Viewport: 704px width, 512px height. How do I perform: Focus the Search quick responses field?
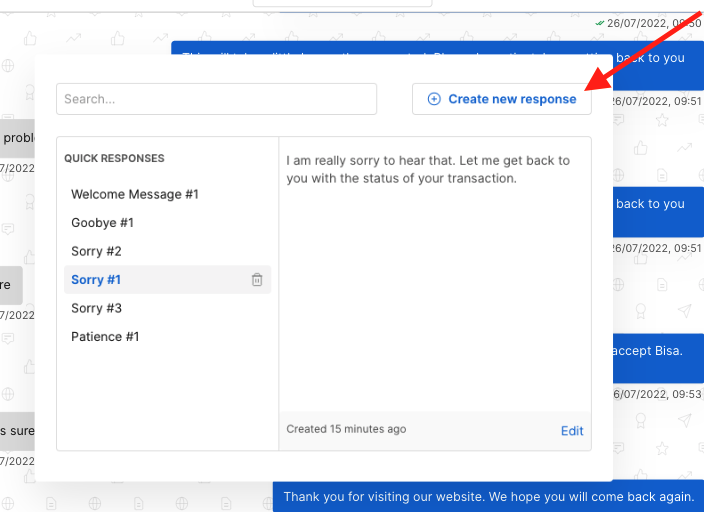tap(216, 99)
